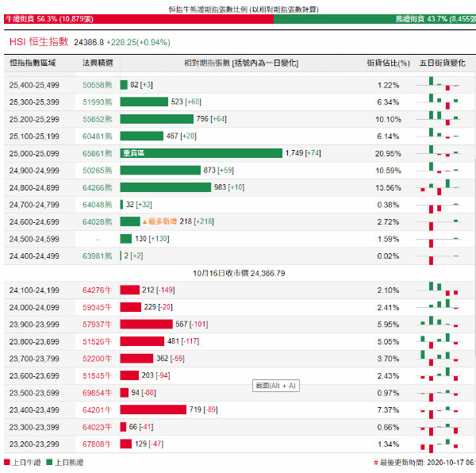Open warrant link 64028熊

pyautogui.click(x=97, y=222)
